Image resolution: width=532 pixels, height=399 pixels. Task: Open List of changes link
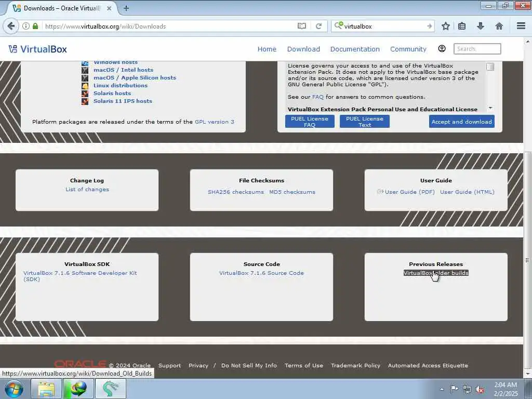87,189
